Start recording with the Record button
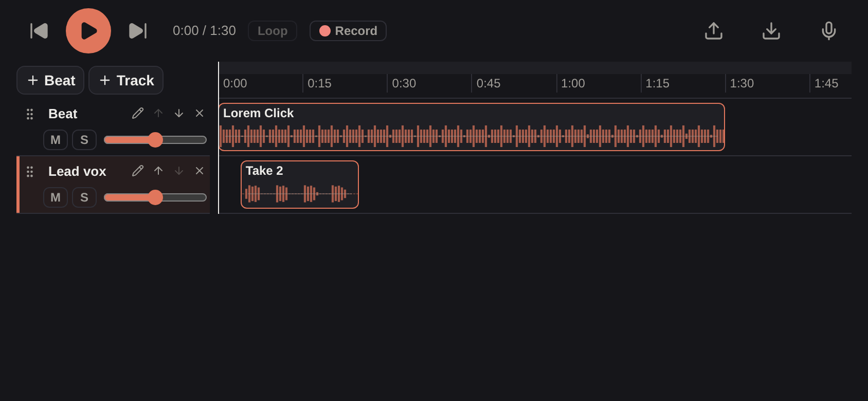Viewport: 868px width, 401px height. (x=348, y=31)
